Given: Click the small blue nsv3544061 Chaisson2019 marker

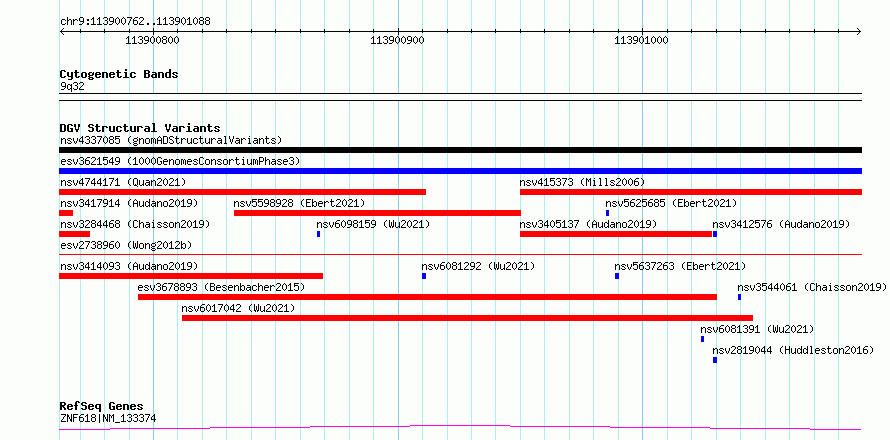Looking at the screenshot, I should (740, 297).
